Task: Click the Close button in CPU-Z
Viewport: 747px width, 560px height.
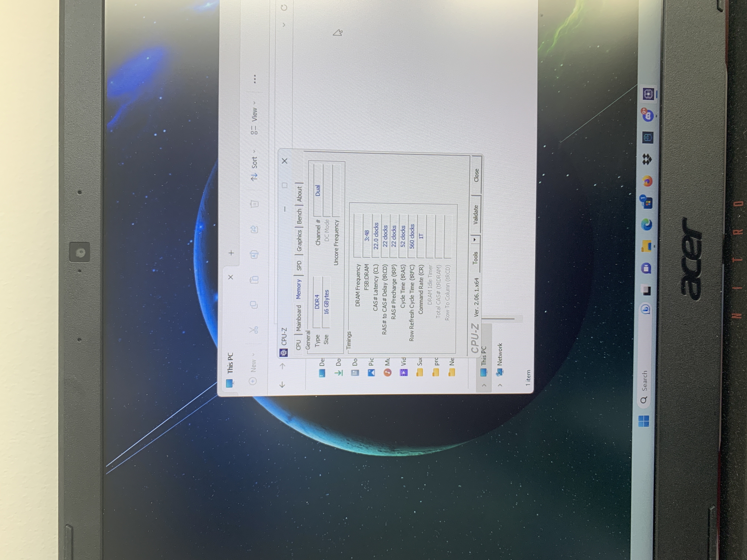Action: point(476,175)
